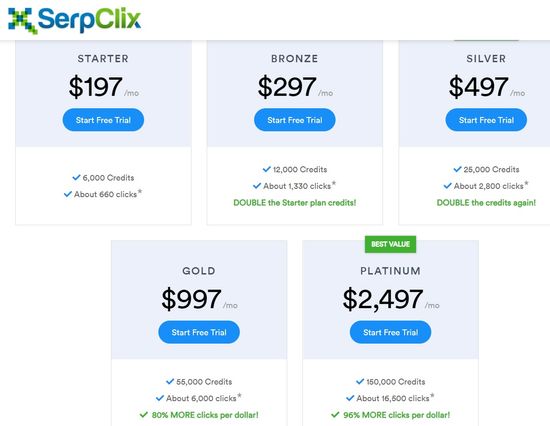Click checkmark beside 6,000 Credits
The image size is (550, 426).
76,178
